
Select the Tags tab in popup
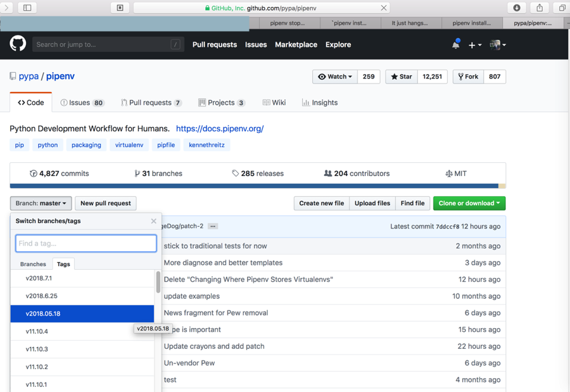coord(63,264)
